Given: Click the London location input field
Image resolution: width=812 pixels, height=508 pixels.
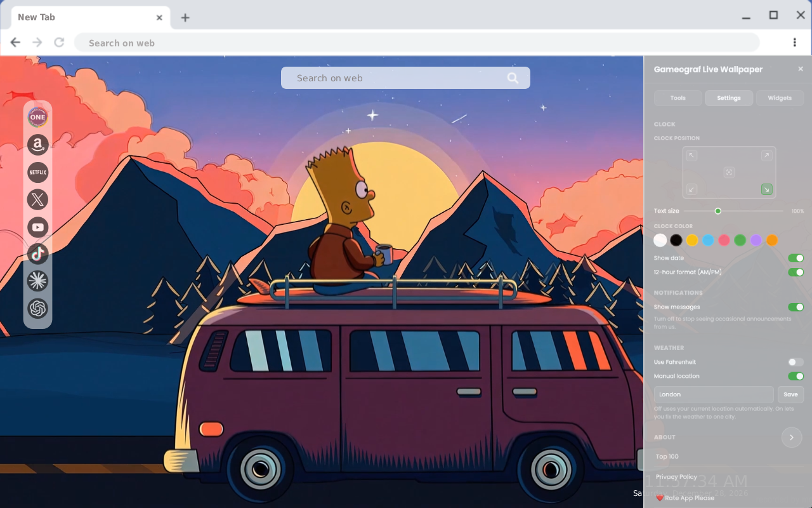Looking at the screenshot, I should click(x=714, y=394).
